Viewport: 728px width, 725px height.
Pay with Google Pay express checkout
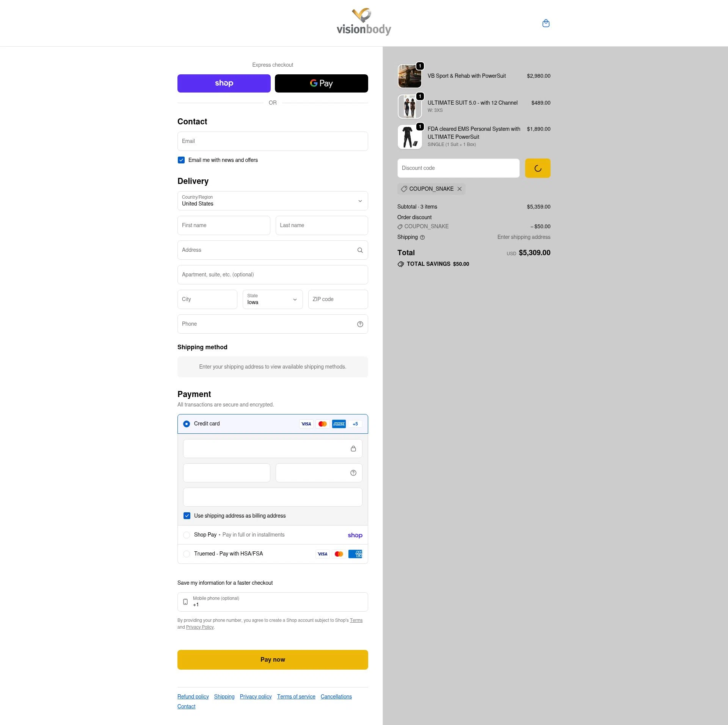[321, 83]
